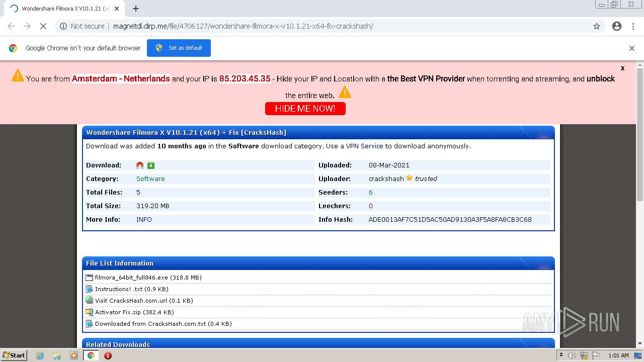This screenshot has width=644, height=362.
Task: Click the trusted star icon
Action: [x=409, y=178]
